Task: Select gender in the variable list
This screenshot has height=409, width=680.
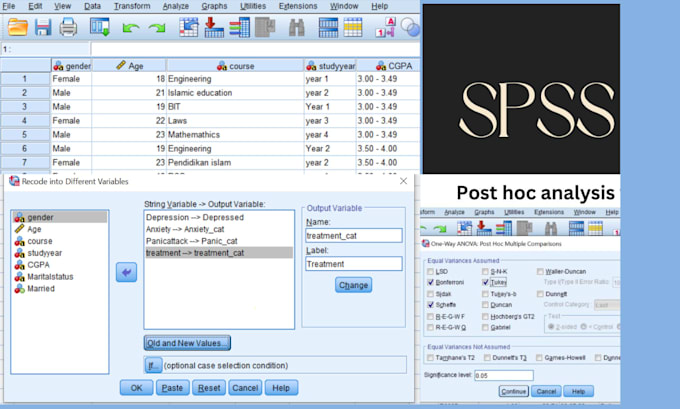Action: (x=60, y=217)
